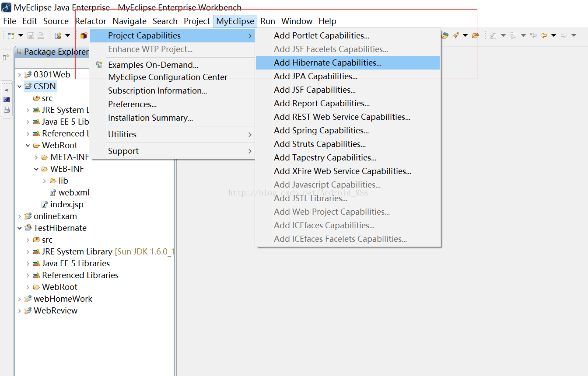Collapse the TestHibernate project node

(19, 228)
